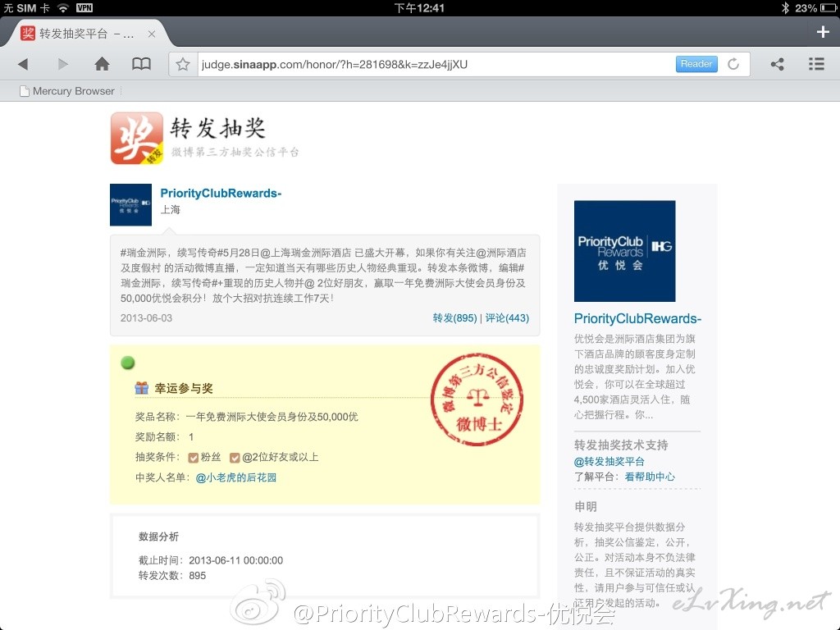Focus the judge.sinaapp.com address field
Screen dimensions: 840x630
(x=436, y=64)
